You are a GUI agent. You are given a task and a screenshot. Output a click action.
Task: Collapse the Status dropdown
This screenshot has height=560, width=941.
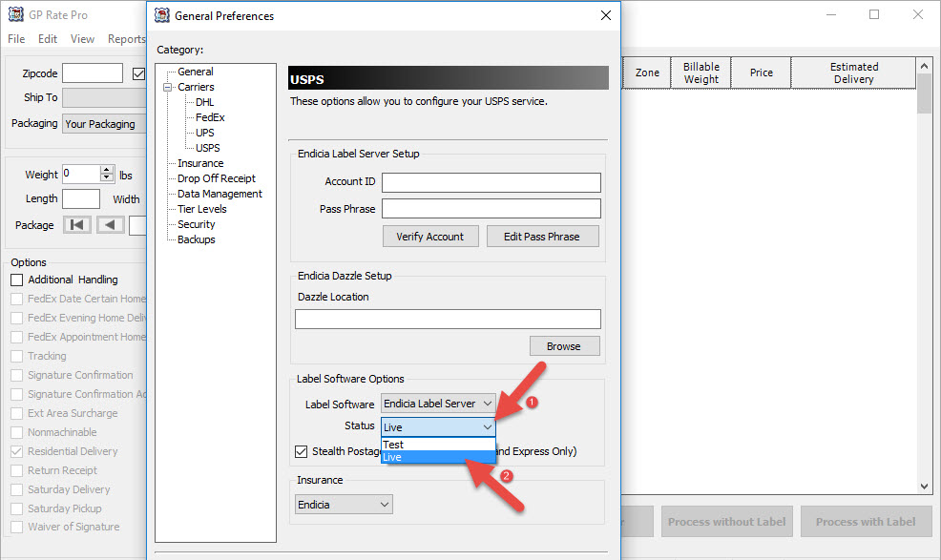click(438, 426)
